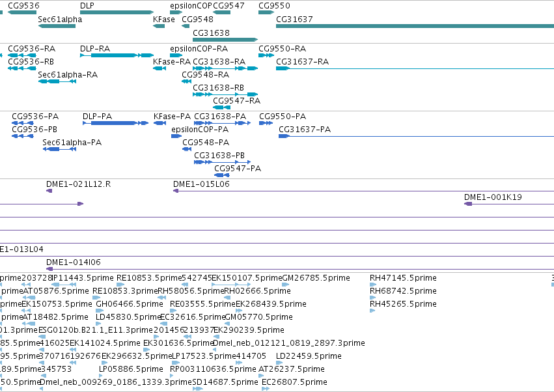Click the epsilonCOP-PA protein label
This screenshot has height=392, width=554.
coord(200,130)
